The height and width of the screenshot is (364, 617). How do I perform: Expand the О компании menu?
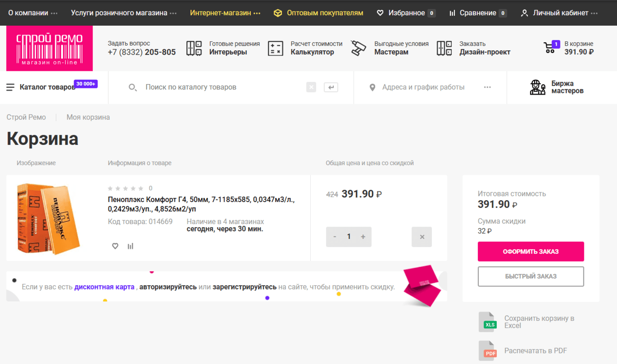point(54,13)
